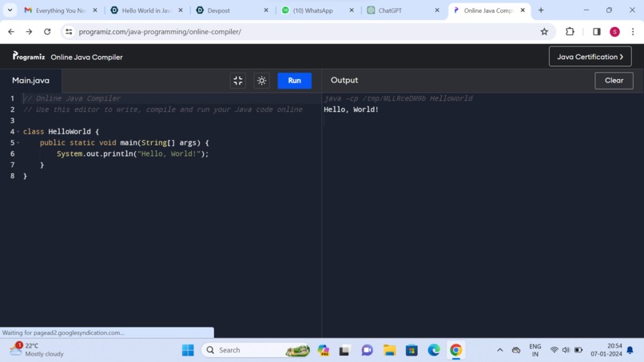Viewport: 644px width, 362px height.
Task: Open the Wi-Fi network tray icon
Action: [554, 350]
